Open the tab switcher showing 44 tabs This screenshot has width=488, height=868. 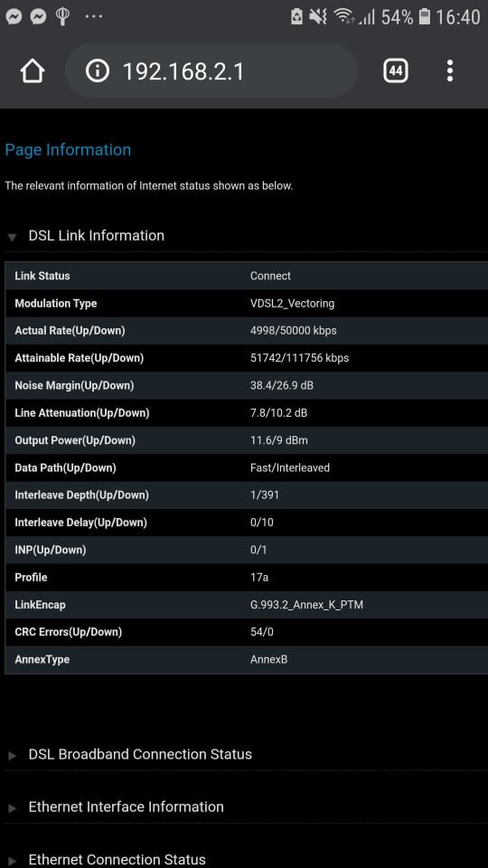click(396, 71)
